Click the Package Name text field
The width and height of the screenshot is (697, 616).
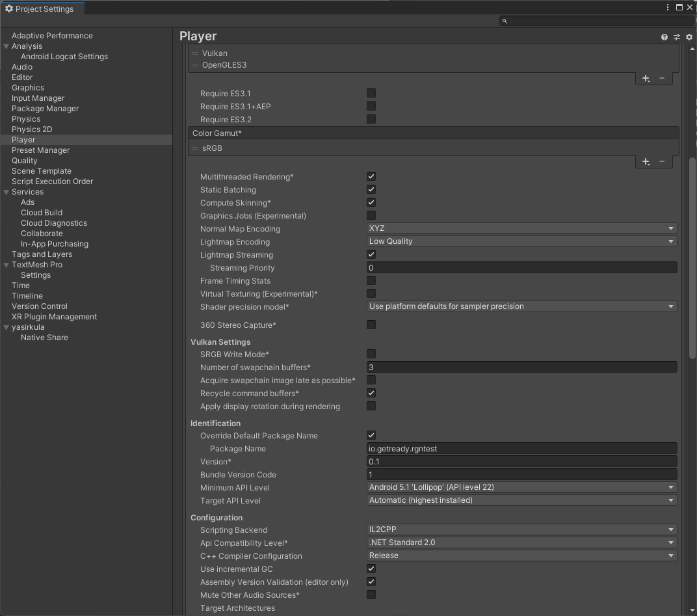(521, 448)
